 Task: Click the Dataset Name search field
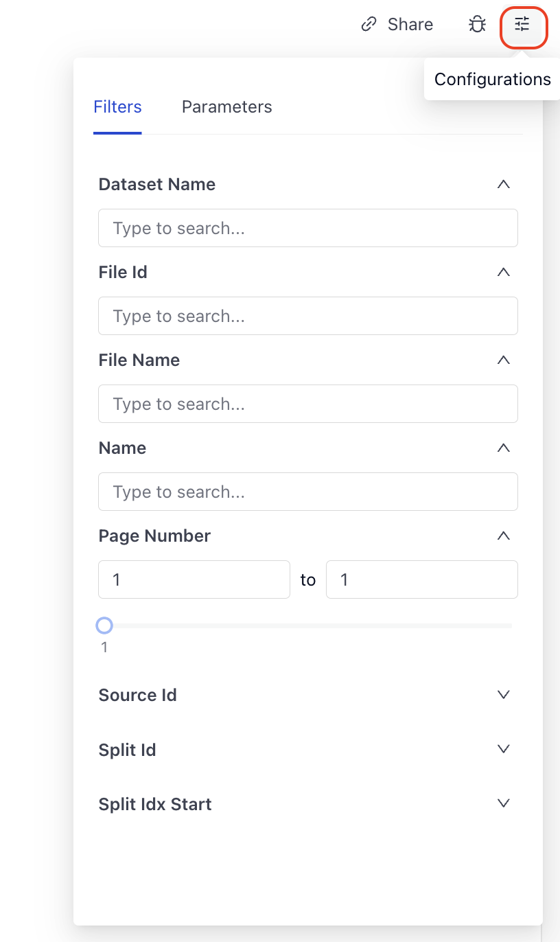pyautogui.click(x=307, y=228)
